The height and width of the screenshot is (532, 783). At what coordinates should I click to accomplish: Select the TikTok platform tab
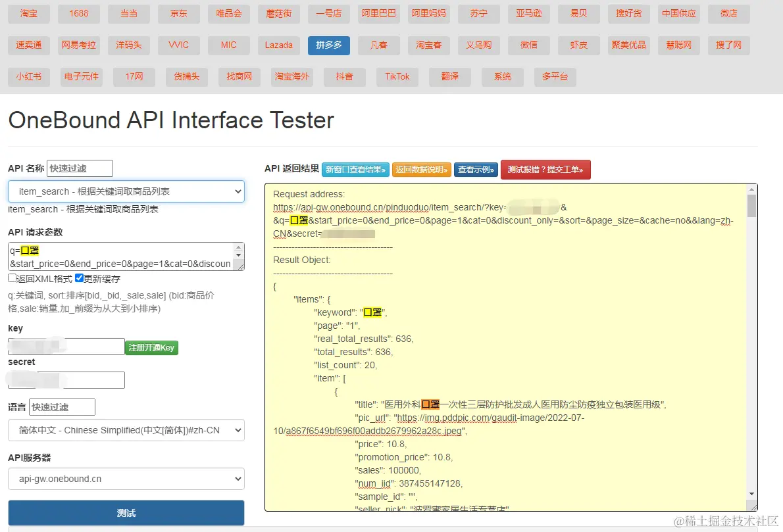coord(397,77)
